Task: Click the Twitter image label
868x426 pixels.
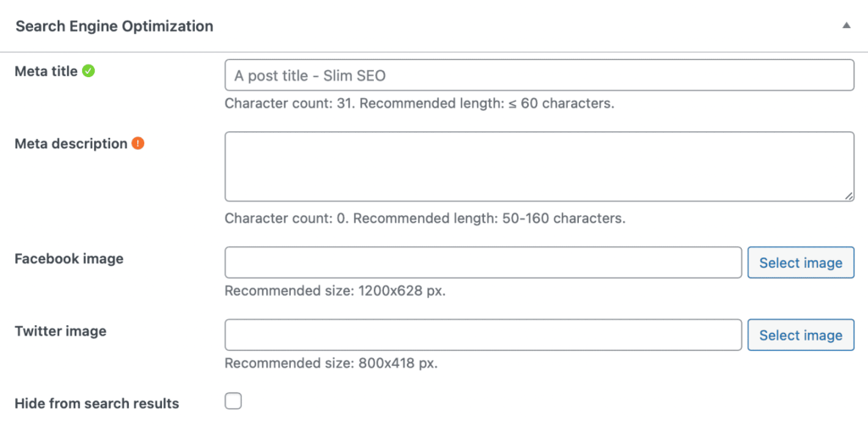Action: (x=60, y=331)
